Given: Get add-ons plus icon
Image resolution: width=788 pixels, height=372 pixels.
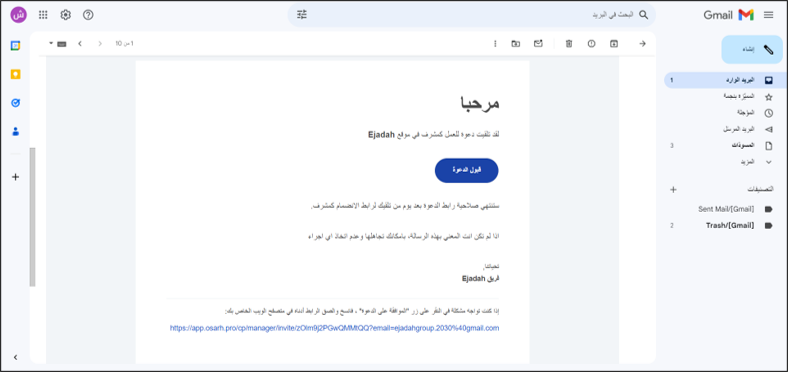Looking at the screenshot, I should click(16, 177).
